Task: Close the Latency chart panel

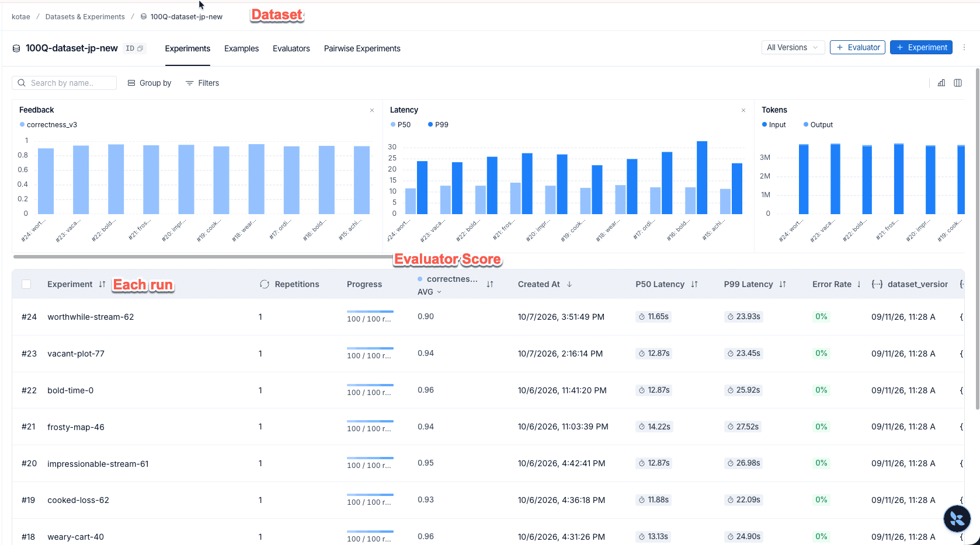Action: coord(743,110)
